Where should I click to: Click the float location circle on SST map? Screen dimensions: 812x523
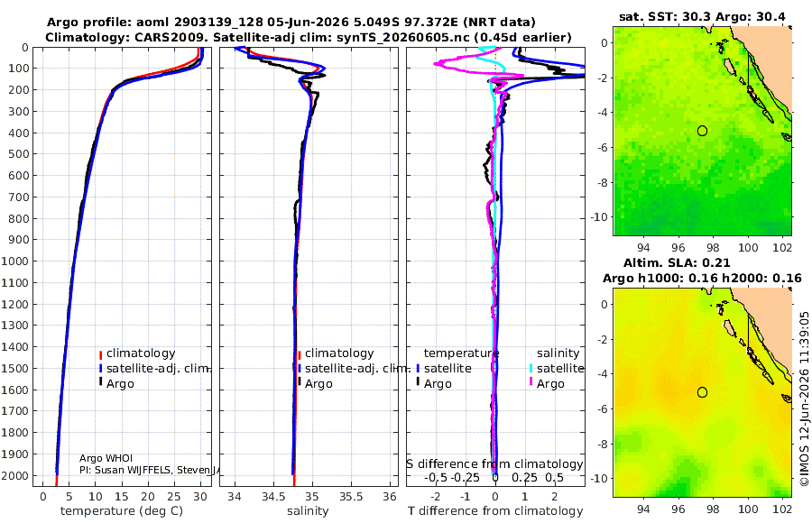[702, 131]
